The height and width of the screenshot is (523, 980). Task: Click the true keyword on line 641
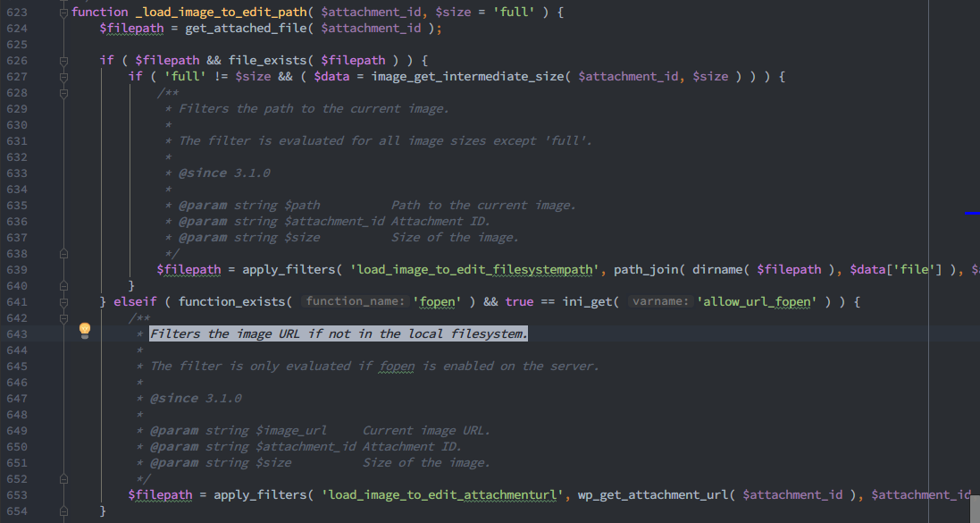point(519,301)
